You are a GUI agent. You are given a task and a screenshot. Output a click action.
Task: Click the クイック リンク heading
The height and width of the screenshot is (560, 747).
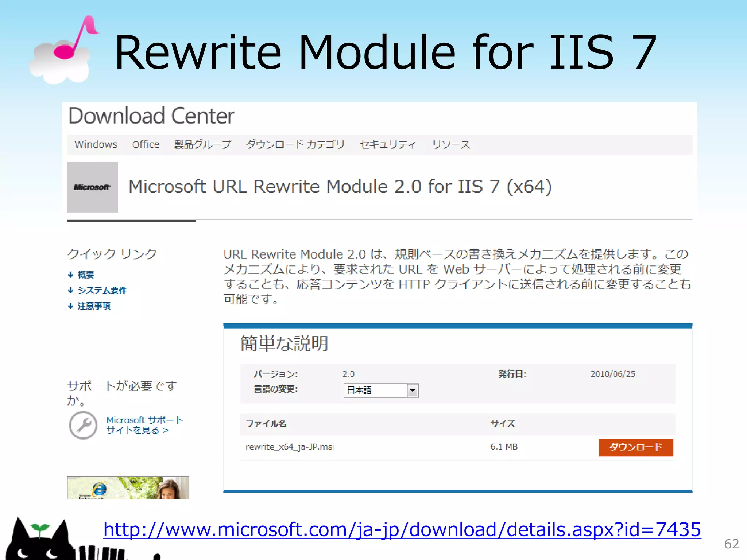[112, 254]
